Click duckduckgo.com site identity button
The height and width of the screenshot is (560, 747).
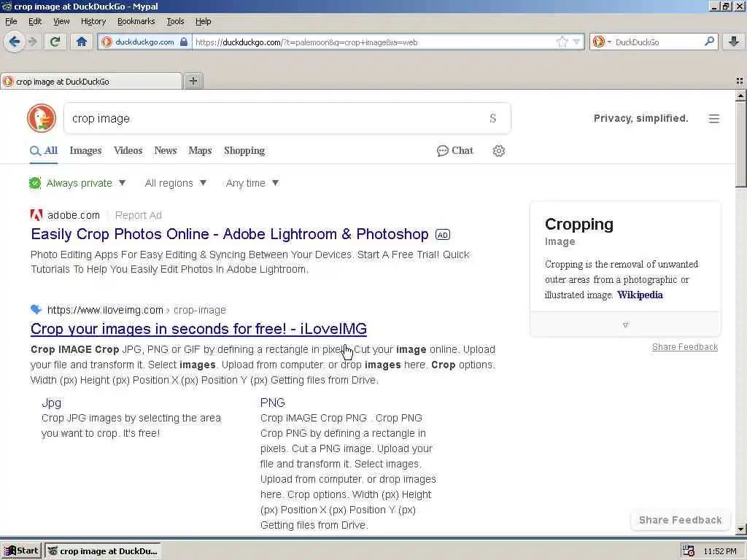coord(144,42)
